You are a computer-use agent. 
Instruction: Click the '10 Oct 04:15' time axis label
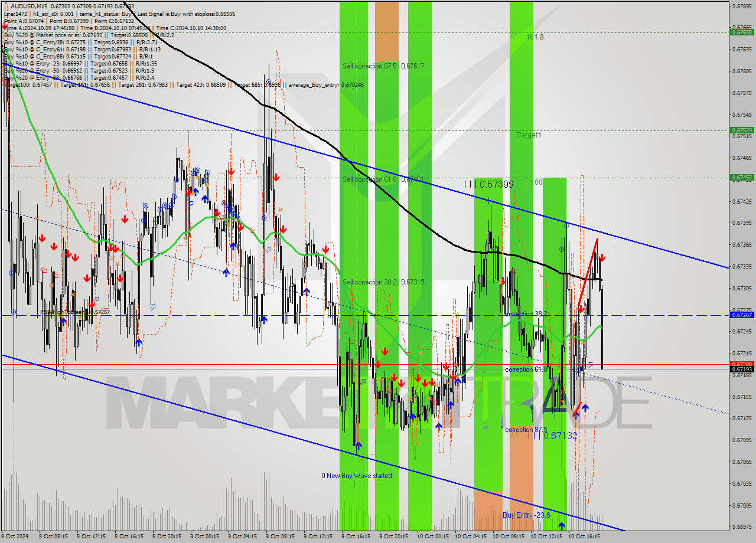click(470, 537)
